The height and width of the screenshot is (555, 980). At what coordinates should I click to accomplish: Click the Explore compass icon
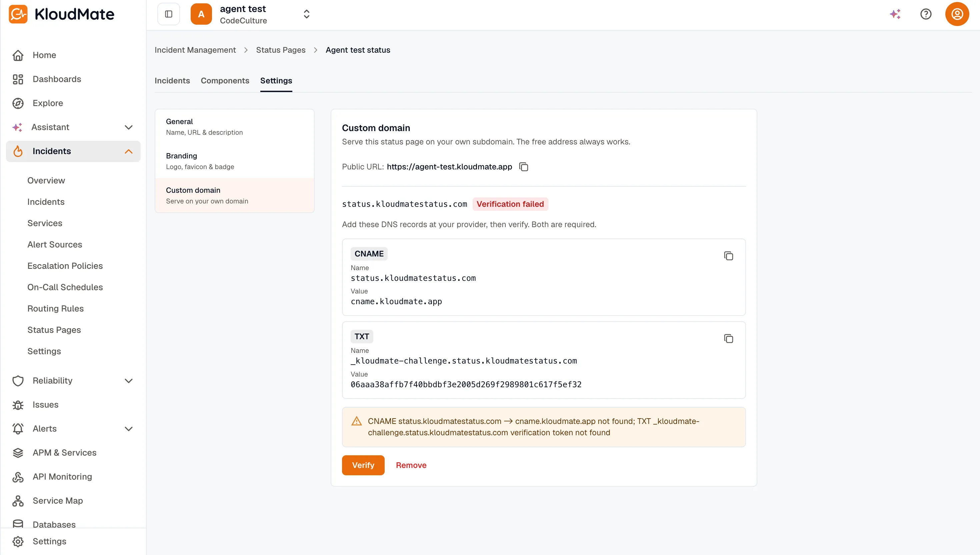[x=18, y=103]
